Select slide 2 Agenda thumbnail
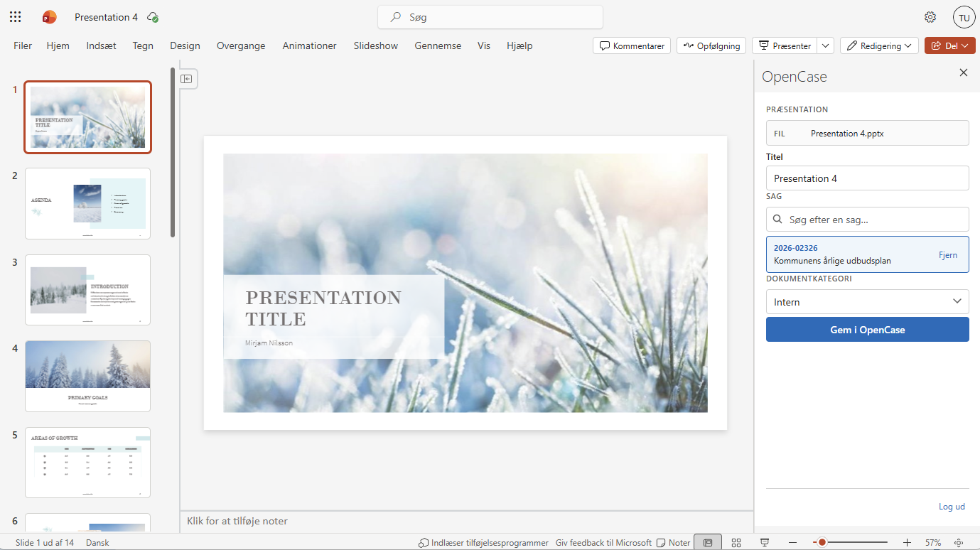This screenshot has width=980, height=550. coord(87,204)
